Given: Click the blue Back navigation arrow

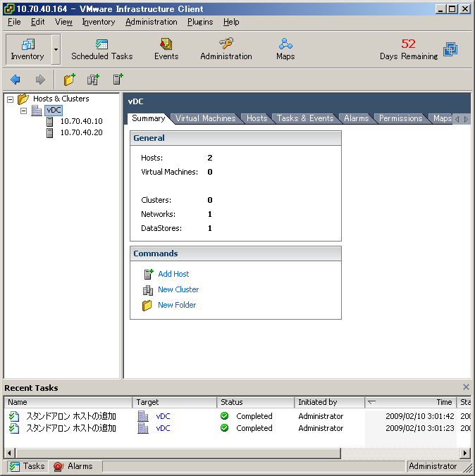Looking at the screenshot, I should (x=16, y=80).
